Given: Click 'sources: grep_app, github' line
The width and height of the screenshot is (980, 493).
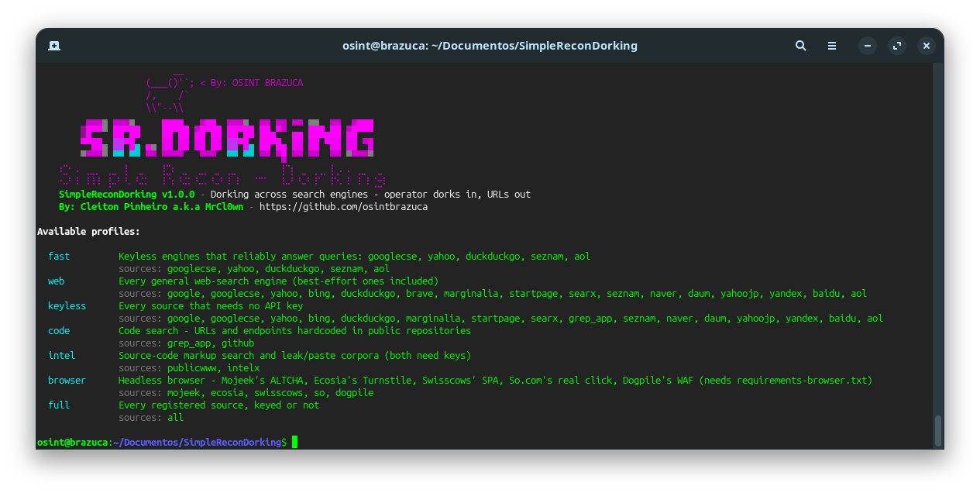Looking at the screenshot, I should [186, 343].
